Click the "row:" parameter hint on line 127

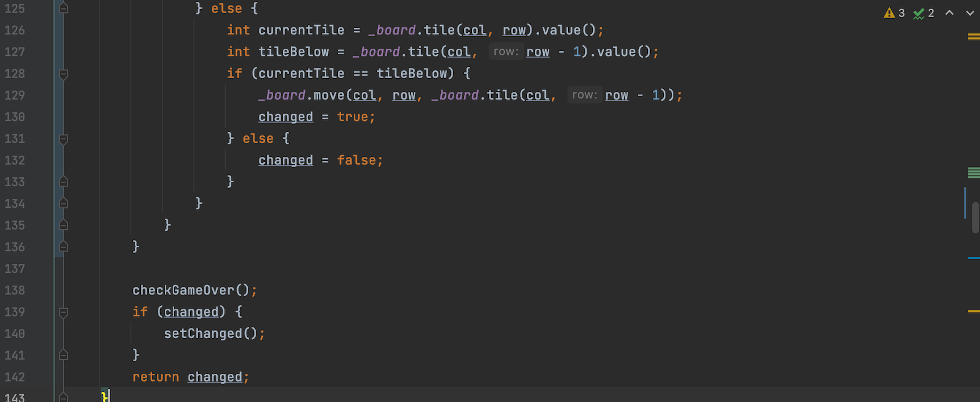pos(505,52)
